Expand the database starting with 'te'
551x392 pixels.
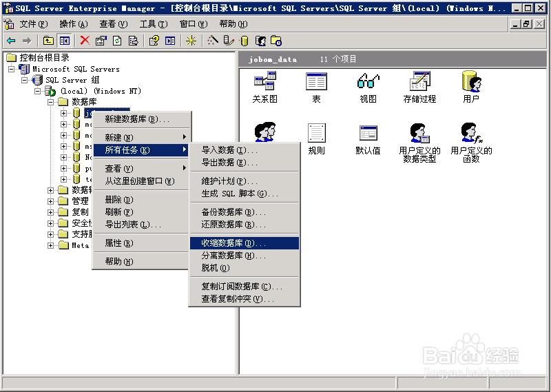click(63, 179)
